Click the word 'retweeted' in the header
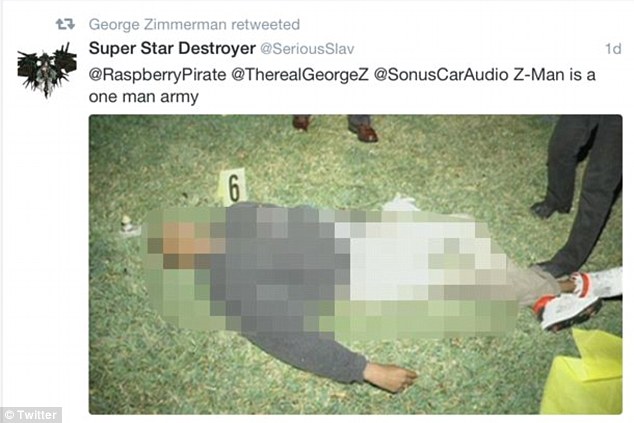Image resolution: width=634 pixels, height=423 pixels. tap(265, 25)
